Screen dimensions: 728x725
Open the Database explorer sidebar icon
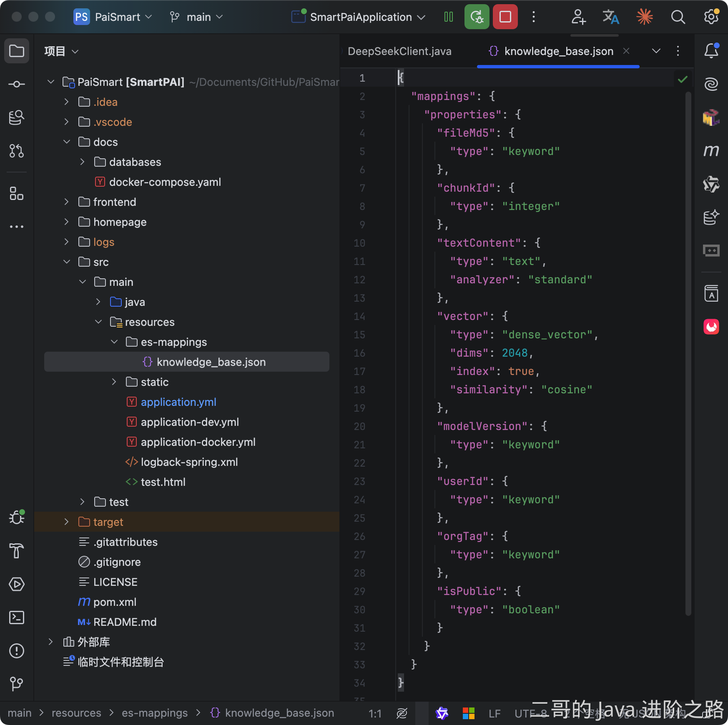coord(17,117)
